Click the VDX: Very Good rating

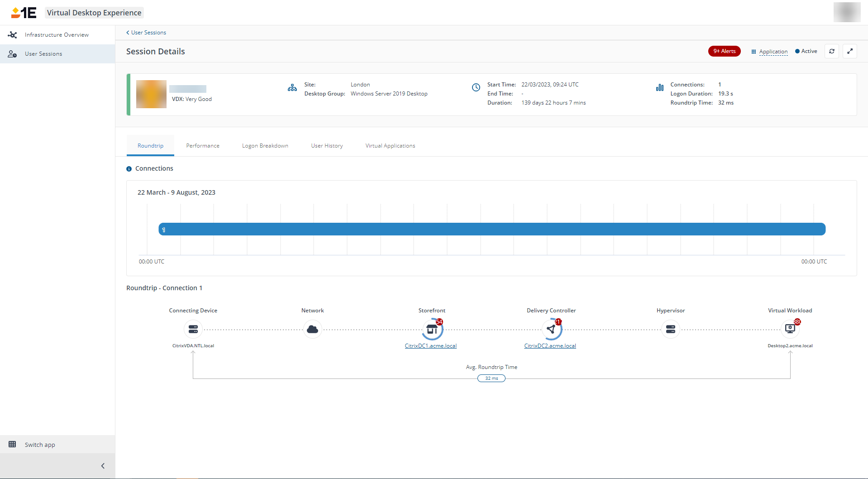coord(192,99)
